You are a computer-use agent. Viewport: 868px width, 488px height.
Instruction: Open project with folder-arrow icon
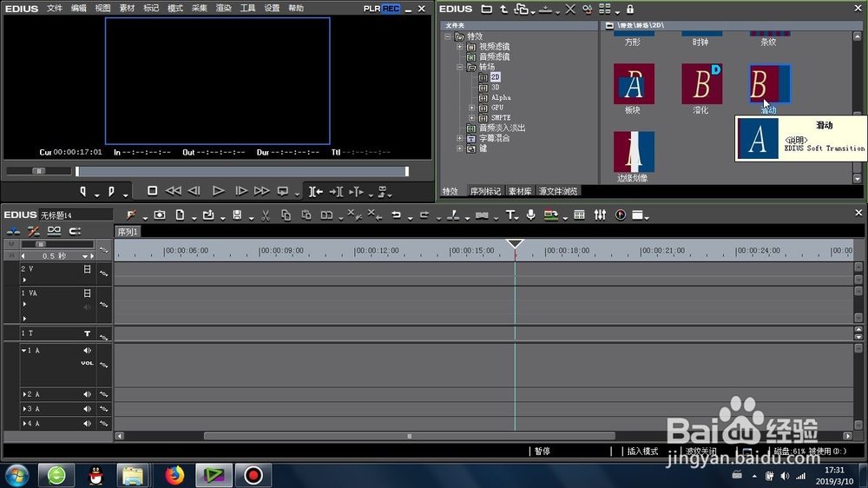[208, 215]
